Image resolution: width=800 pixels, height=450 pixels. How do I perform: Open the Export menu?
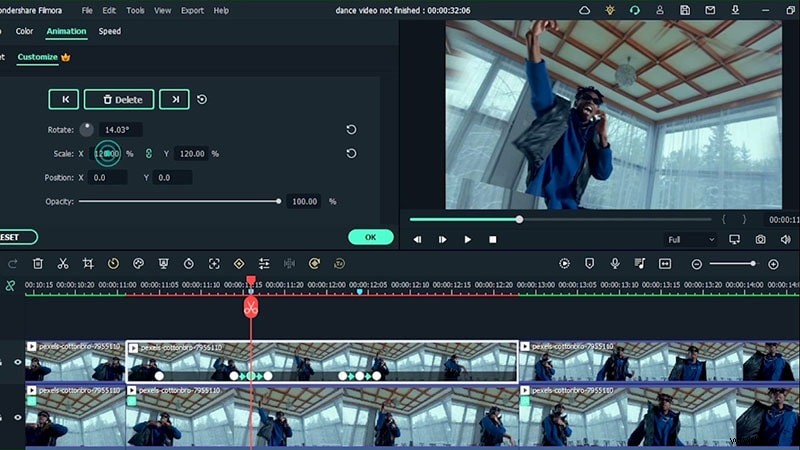pos(192,10)
